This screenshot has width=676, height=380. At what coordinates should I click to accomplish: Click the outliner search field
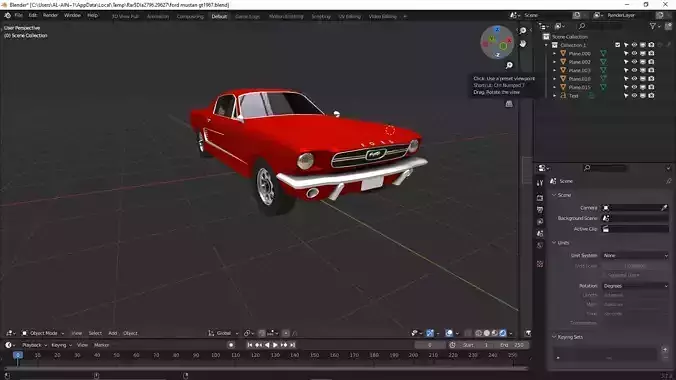click(x=601, y=26)
